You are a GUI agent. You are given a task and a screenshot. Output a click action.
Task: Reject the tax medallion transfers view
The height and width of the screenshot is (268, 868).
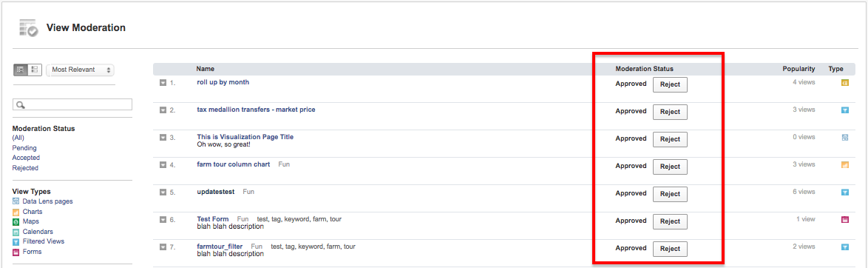tap(670, 112)
